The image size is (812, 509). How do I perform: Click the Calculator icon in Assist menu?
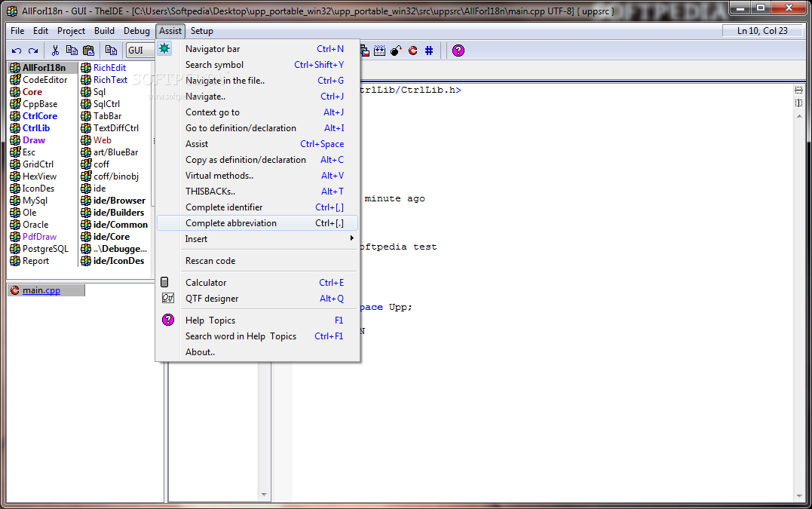164,282
